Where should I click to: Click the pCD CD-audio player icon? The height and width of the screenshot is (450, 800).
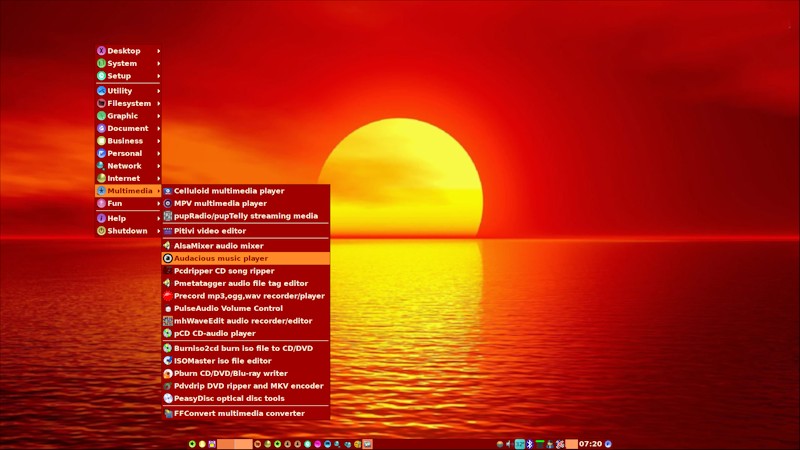click(168, 333)
